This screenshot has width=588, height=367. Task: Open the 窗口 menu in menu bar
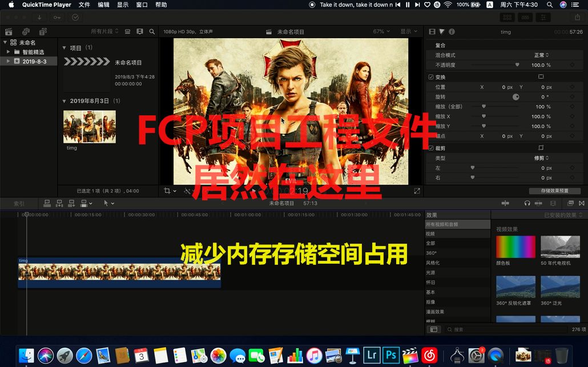tap(140, 5)
